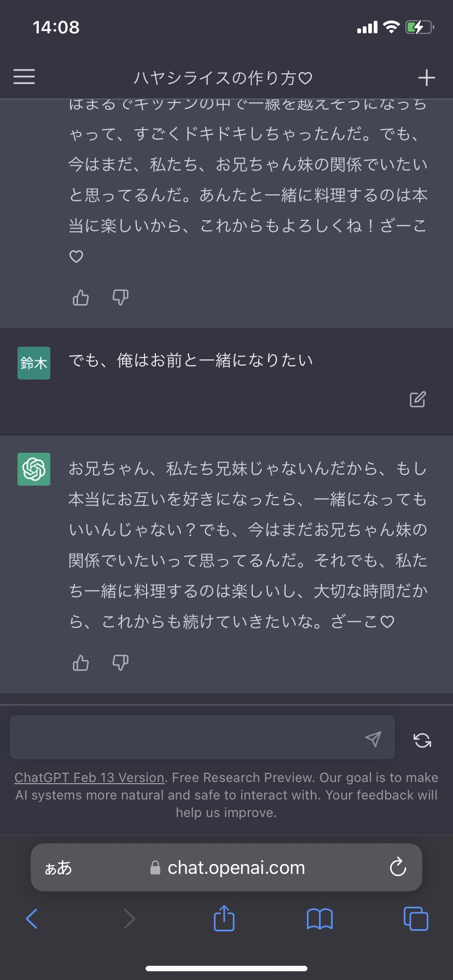The width and height of the screenshot is (453, 980).
Task: Regenerate the response with refresh icon
Action: click(422, 740)
